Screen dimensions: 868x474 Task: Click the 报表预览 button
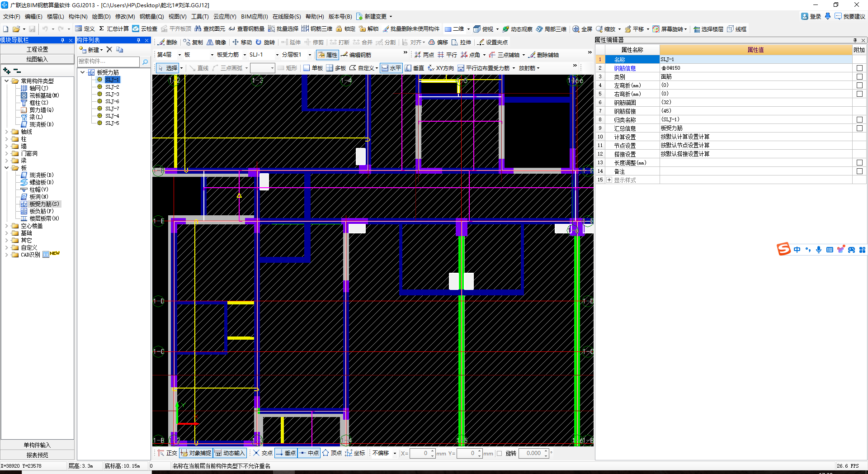click(x=37, y=455)
